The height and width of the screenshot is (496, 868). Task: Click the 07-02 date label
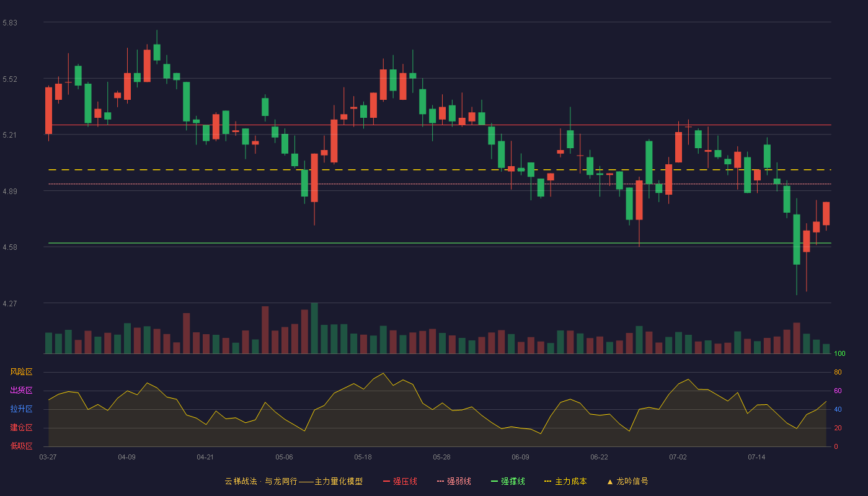point(678,457)
